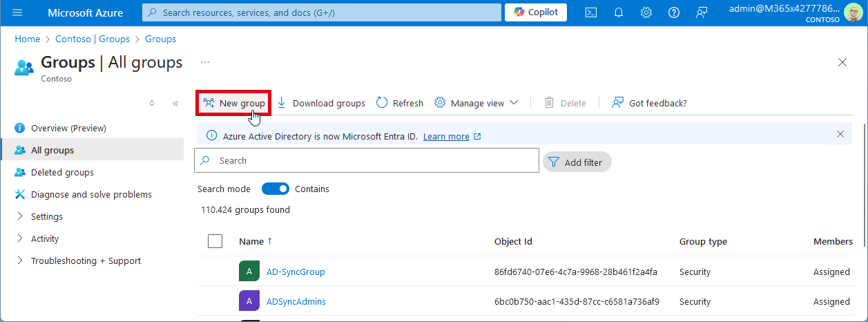Open Cloud Shell from the header

click(x=590, y=12)
